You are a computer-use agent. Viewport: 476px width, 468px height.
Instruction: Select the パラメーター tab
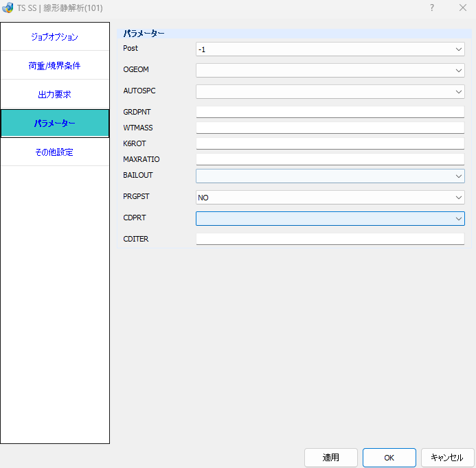pyautogui.click(x=55, y=124)
